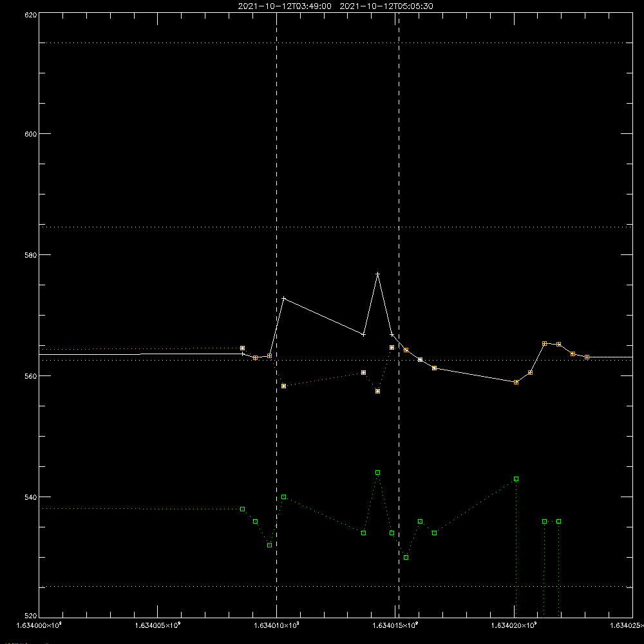Pick the highest plus marker on white curve
Viewport: 644px width, 644px height.
pos(377,274)
